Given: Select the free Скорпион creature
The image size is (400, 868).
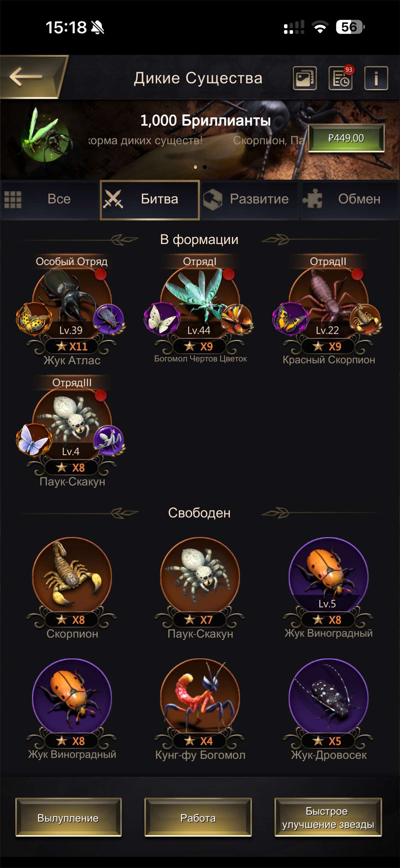Looking at the screenshot, I should pos(72,588).
